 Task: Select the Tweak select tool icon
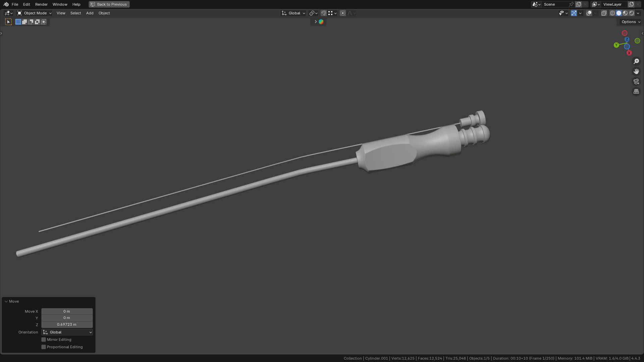pyautogui.click(x=8, y=22)
